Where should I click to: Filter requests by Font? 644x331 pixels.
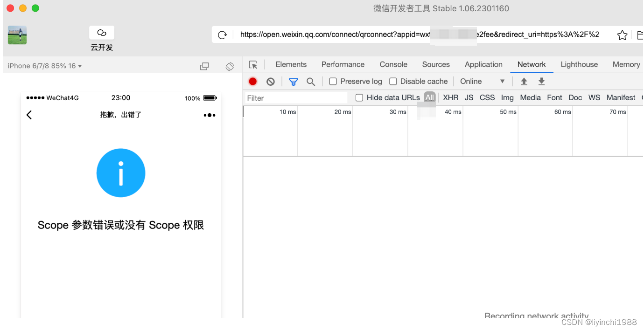(554, 97)
